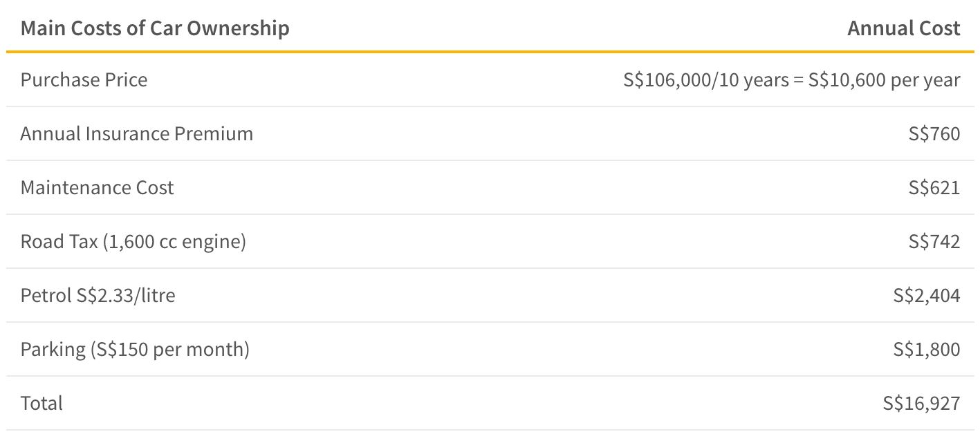Select the Annual Insurance Premium label
Screen dimensions: 980x443
(x=137, y=133)
